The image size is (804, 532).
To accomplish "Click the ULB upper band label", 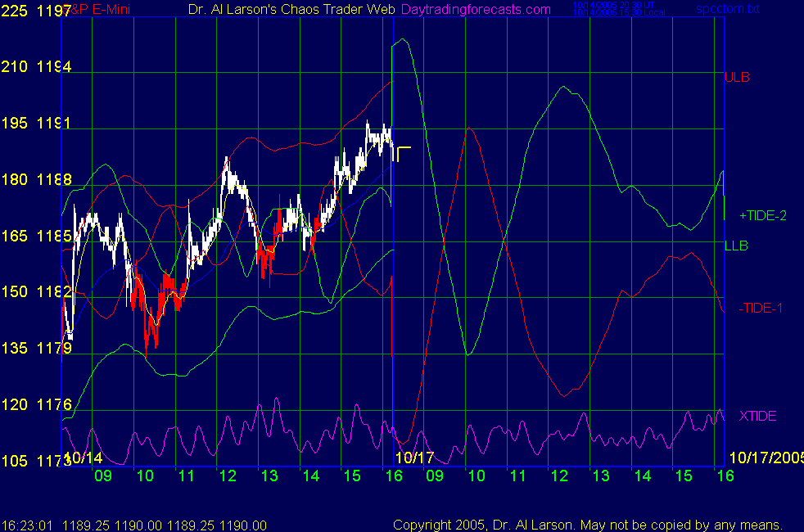I will [737, 78].
